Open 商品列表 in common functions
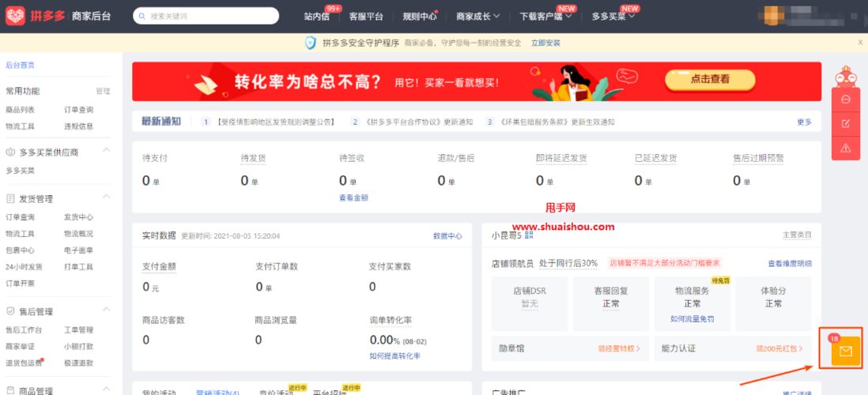This screenshot has width=868, height=395. (x=20, y=110)
